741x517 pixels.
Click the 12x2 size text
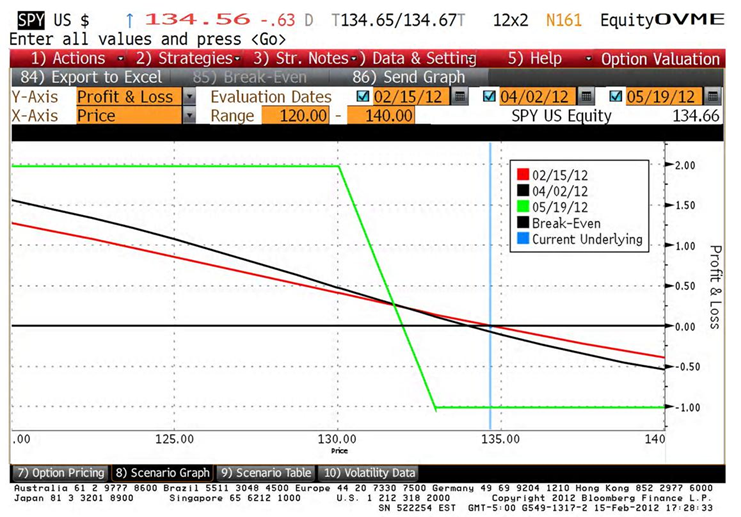pyautogui.click(x=510, y=20)
